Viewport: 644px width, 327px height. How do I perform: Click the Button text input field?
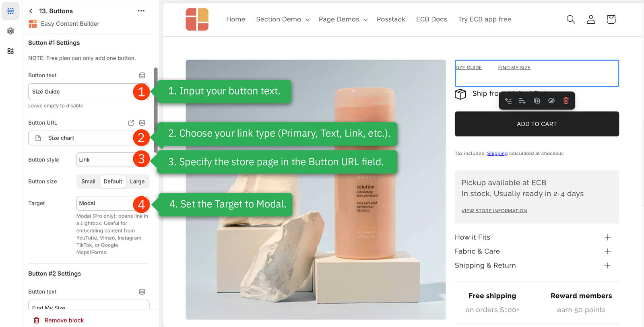pos(80,92)
